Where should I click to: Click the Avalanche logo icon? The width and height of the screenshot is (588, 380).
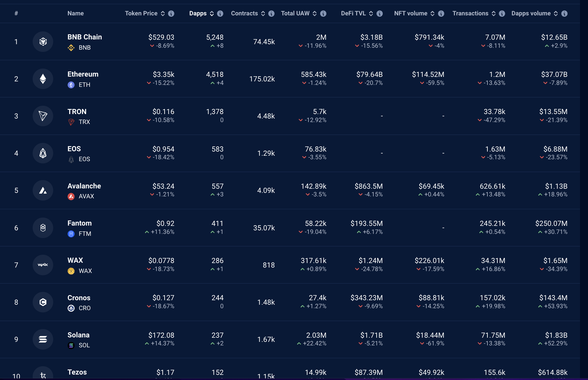(x=43, y=190)
